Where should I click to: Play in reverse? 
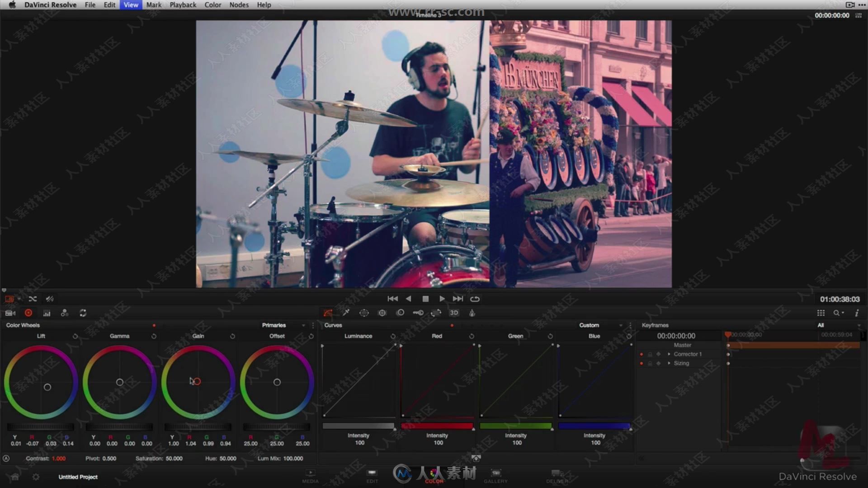coord(409,299)
